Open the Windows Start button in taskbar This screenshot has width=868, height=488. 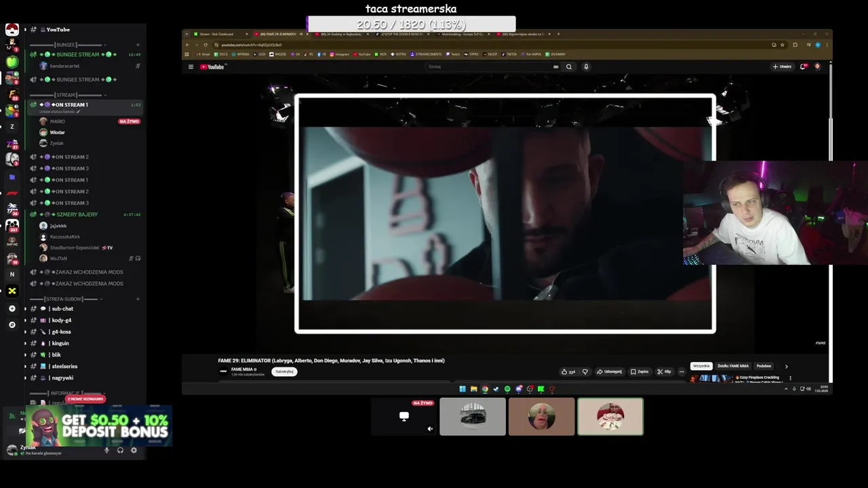click(x=462, y=389)
